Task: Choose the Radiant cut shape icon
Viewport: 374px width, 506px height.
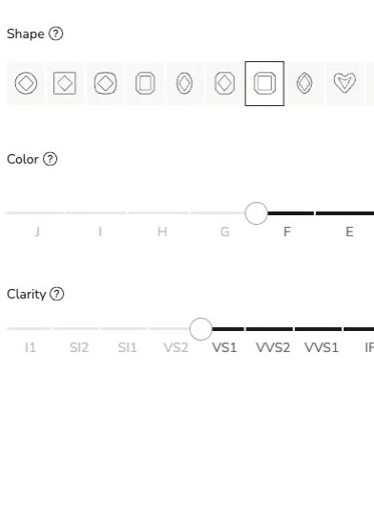Action: (x=225, y=83)
